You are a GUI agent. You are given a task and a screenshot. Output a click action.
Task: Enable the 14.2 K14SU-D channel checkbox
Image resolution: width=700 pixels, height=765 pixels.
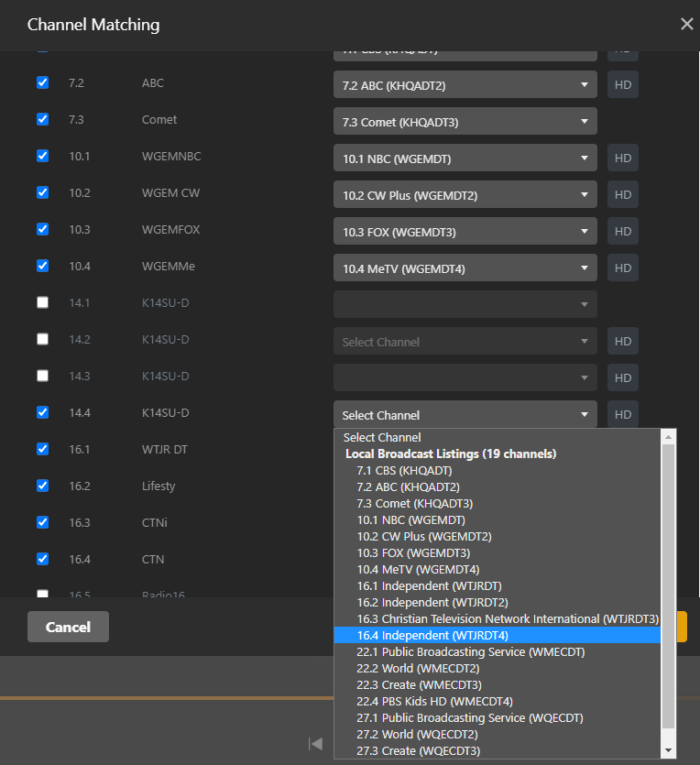coord(43,339)
